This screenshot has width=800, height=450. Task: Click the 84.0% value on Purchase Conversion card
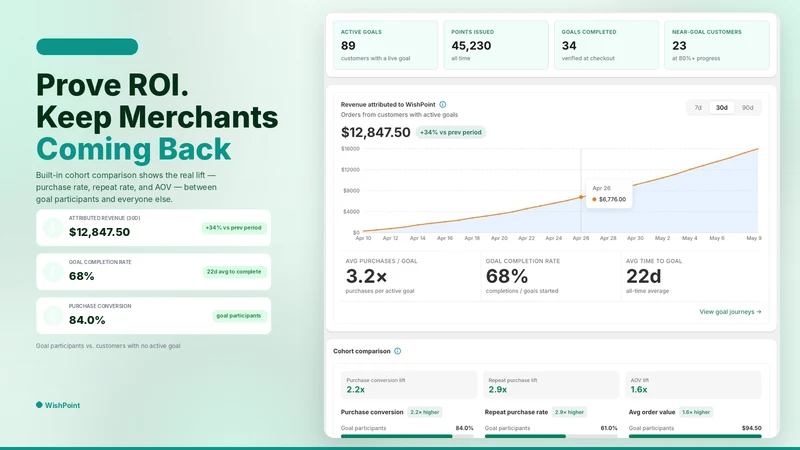pos(87,320)
